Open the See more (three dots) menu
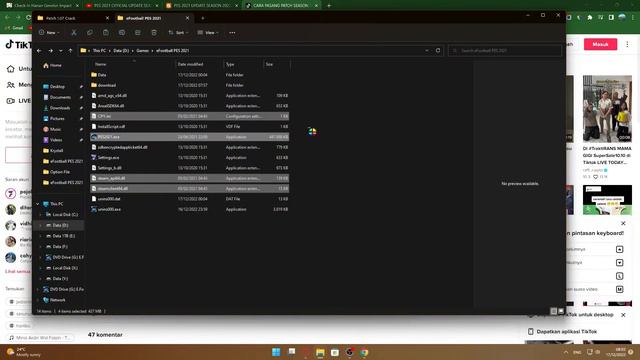Image resolution: width=640 pixels, height=360 pixels. (232, 33)
